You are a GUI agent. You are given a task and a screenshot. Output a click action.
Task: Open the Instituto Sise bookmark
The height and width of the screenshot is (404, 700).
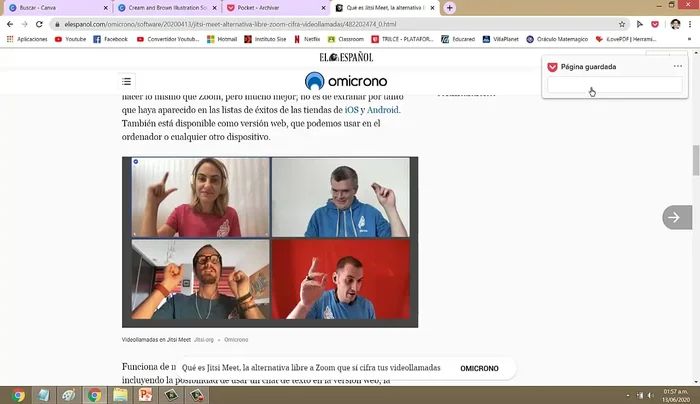click(265, 39)
